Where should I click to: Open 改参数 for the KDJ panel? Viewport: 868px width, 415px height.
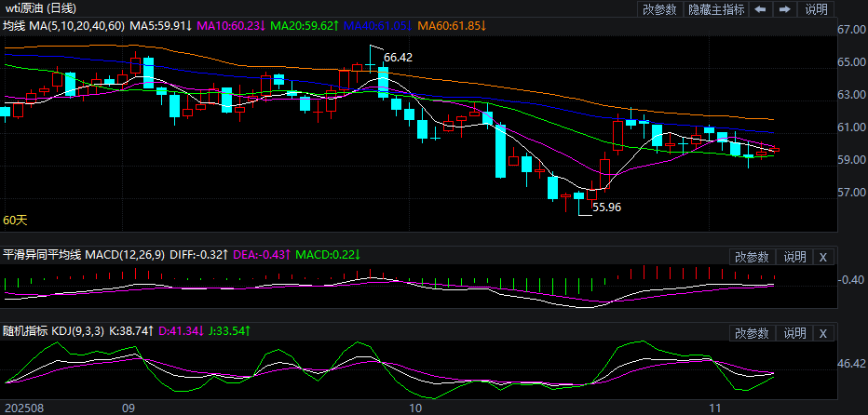pyautogui.click(x=752, y=333)
